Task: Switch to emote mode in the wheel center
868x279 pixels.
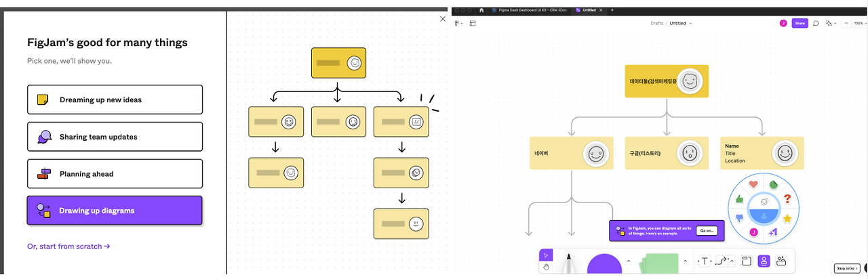Action: (764, 202)
